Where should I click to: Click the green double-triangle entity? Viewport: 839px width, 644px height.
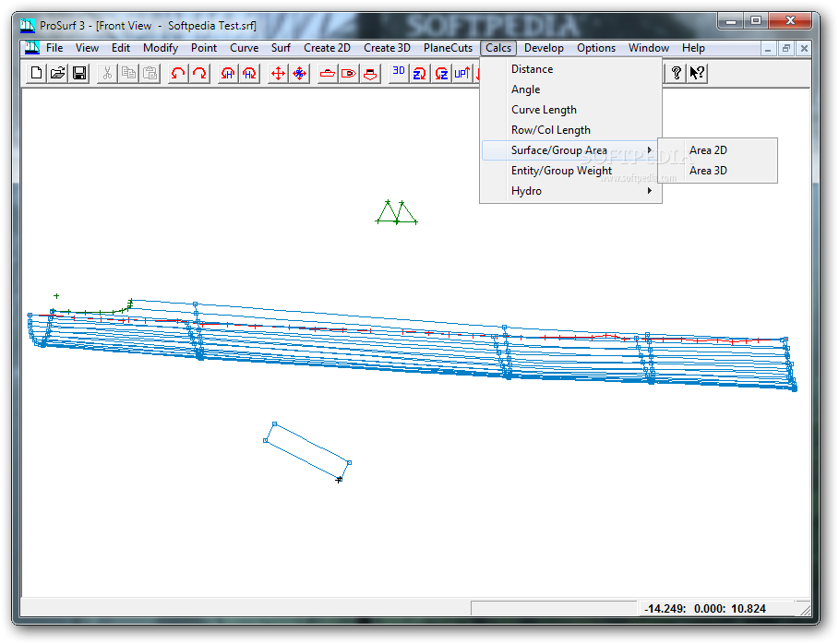tap(397, 212)
